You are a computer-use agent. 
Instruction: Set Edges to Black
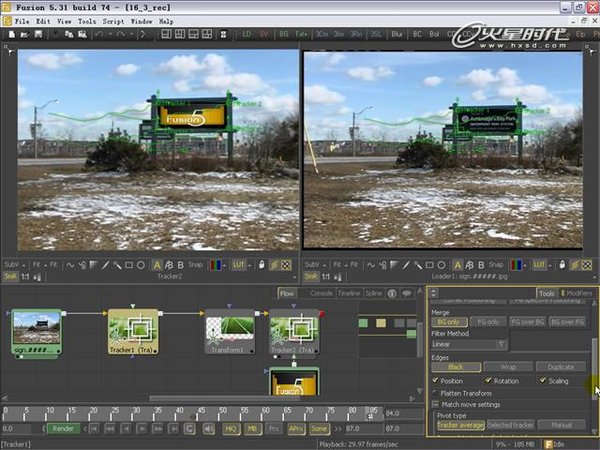pos(456,367)
